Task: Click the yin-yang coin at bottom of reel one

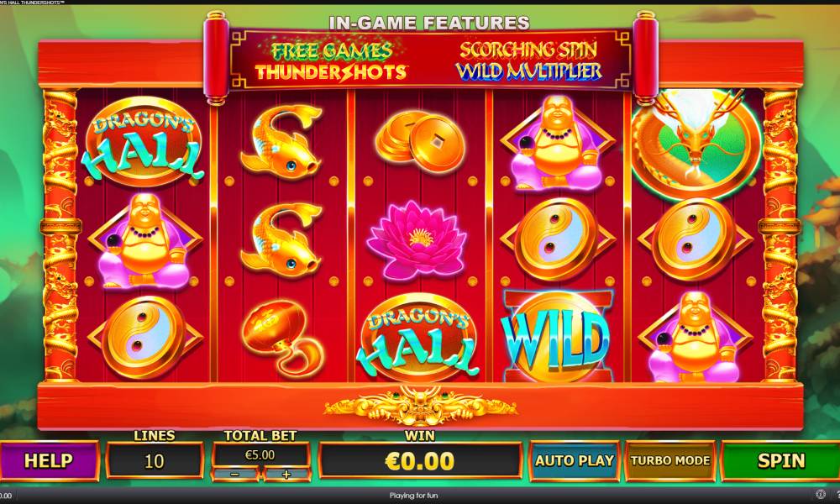Action: [x=144, y=337]
